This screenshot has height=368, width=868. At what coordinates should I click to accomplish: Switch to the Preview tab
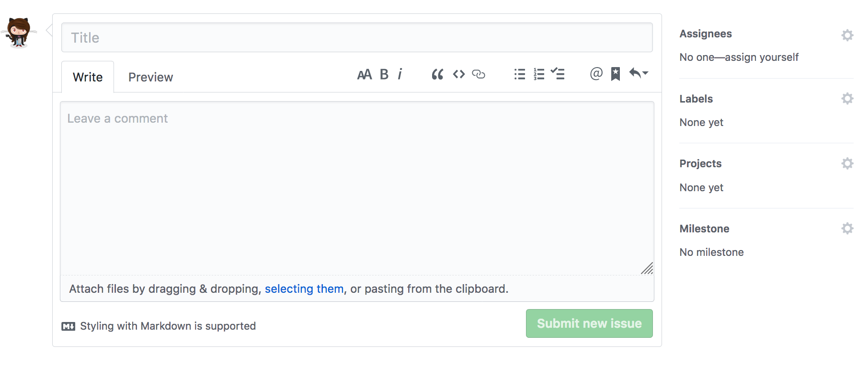pyautogui.click(x=150, y=77)
